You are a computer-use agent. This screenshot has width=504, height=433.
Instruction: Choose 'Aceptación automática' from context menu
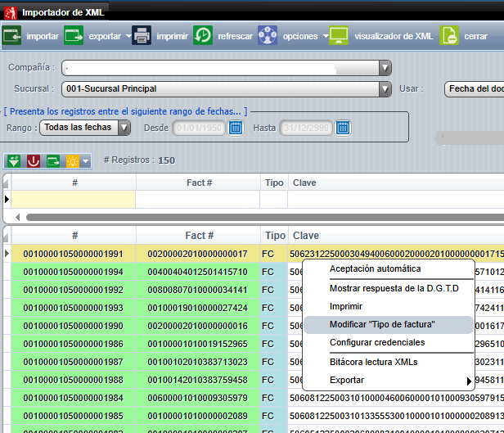coord(375,268)
